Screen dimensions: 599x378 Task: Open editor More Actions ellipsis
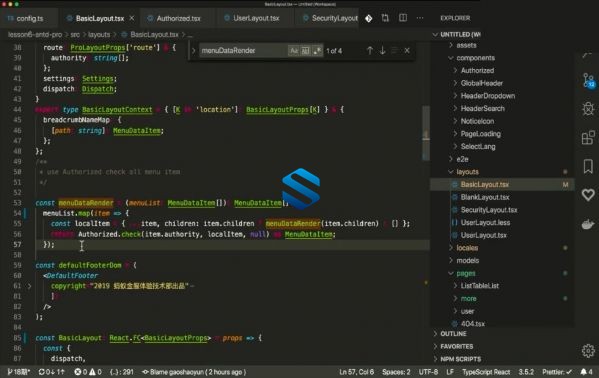point(420,18)
